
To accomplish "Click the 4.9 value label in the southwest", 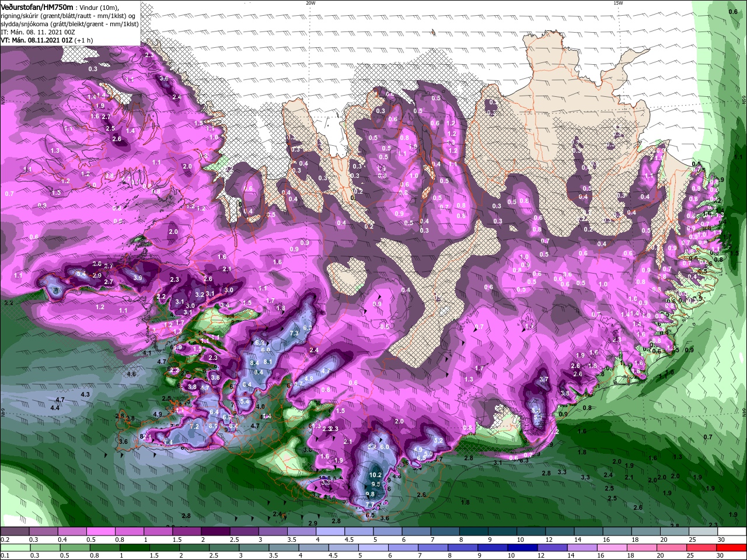I will tap(157, 414).
